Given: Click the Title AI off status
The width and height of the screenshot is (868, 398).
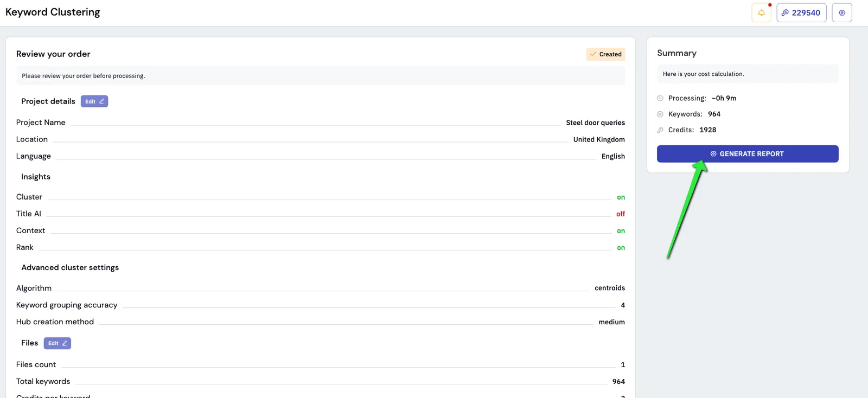Looking at the screenshot, I should point(621,214).
